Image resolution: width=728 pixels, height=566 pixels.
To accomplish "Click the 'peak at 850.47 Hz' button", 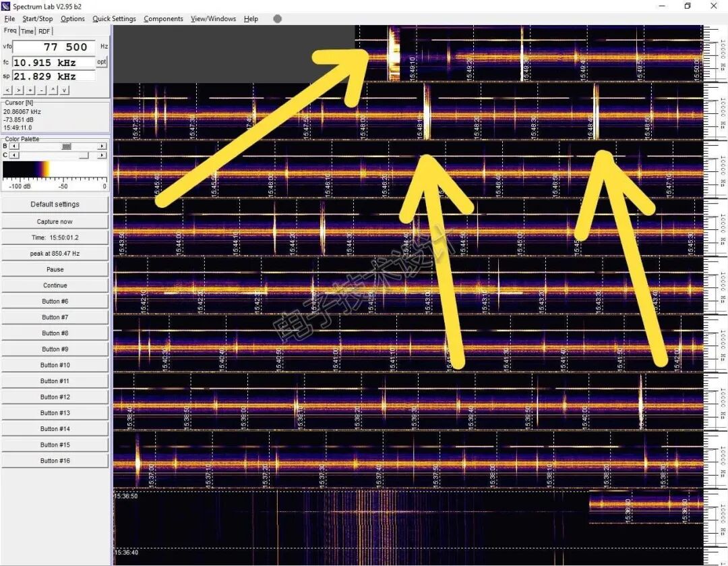I will [55, 254].
